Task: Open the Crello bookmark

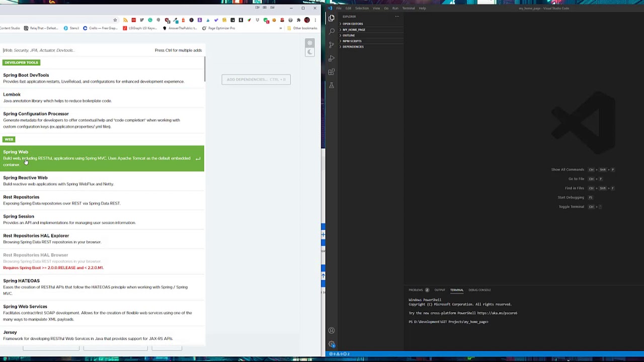Action: [x=100, y=28]
